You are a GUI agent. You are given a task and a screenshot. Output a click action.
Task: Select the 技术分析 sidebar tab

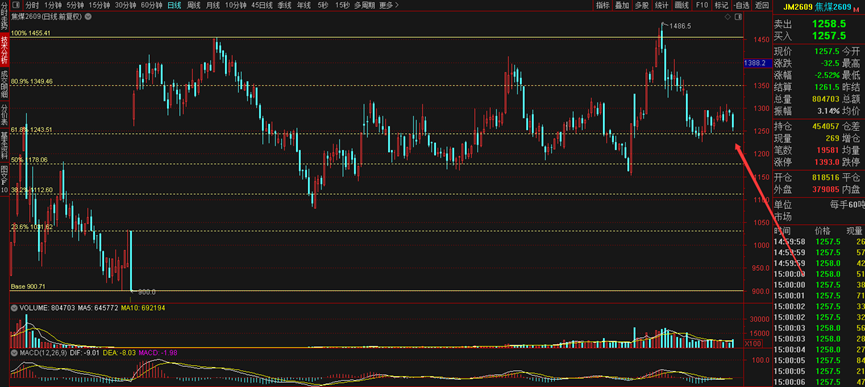pyautogui.click(x=4, y=49)
